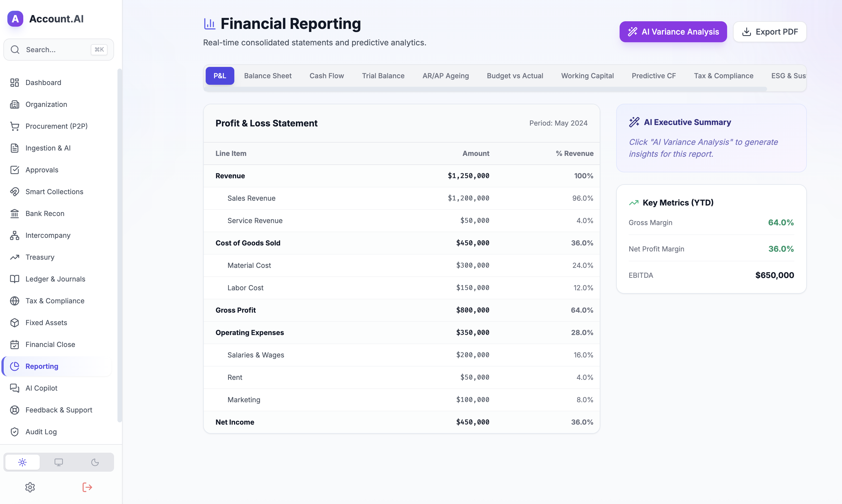The height and width of the screenshot is (504, 842).
Task: Run AI Variance Analysis
Action: [673, 32]
